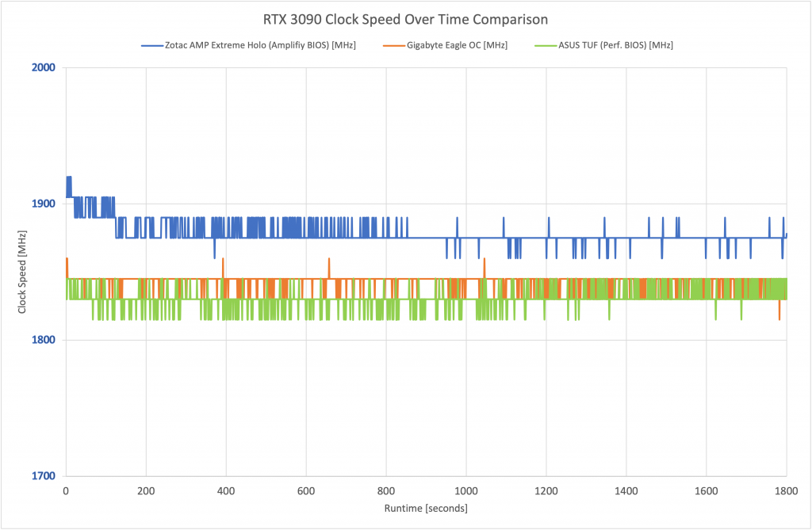Screen dimensions: 812x530
Task: Click the green legend line swatch for ASUS
Action: 546,45
